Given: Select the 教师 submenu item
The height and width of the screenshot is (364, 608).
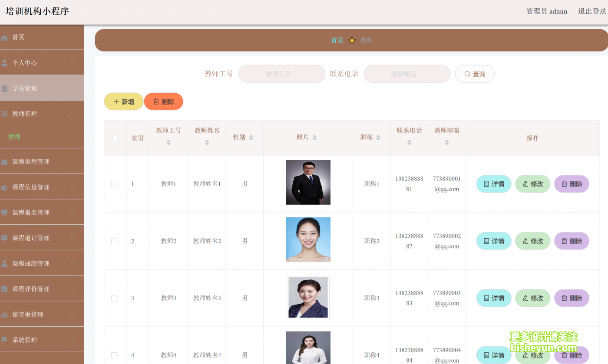Looking at the screenshot, I should (14, 137).
